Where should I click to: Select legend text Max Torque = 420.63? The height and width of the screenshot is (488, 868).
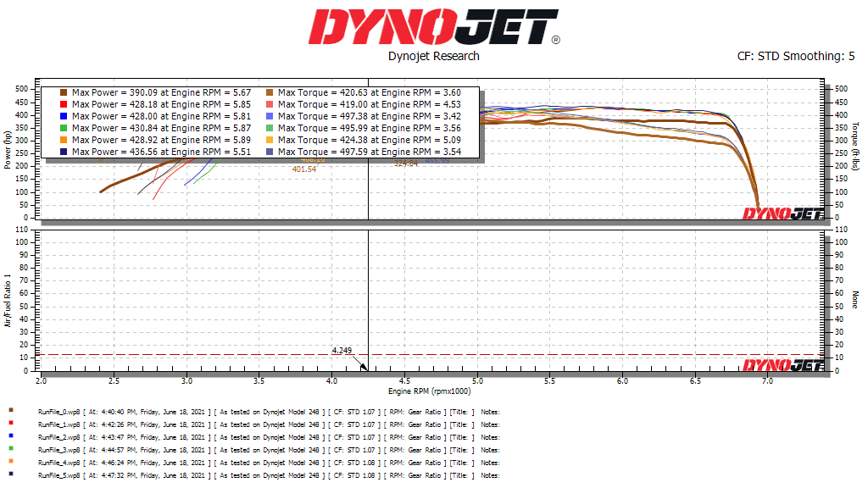click(323, 92)
